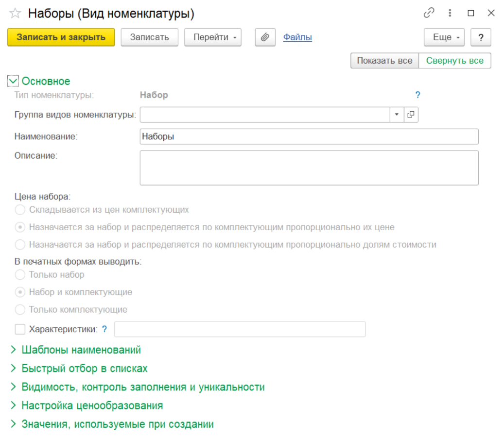The image size is (504, 438).
Task: Open Группа видов номенклатуры dropdown arrow
Action: [397, 115]
